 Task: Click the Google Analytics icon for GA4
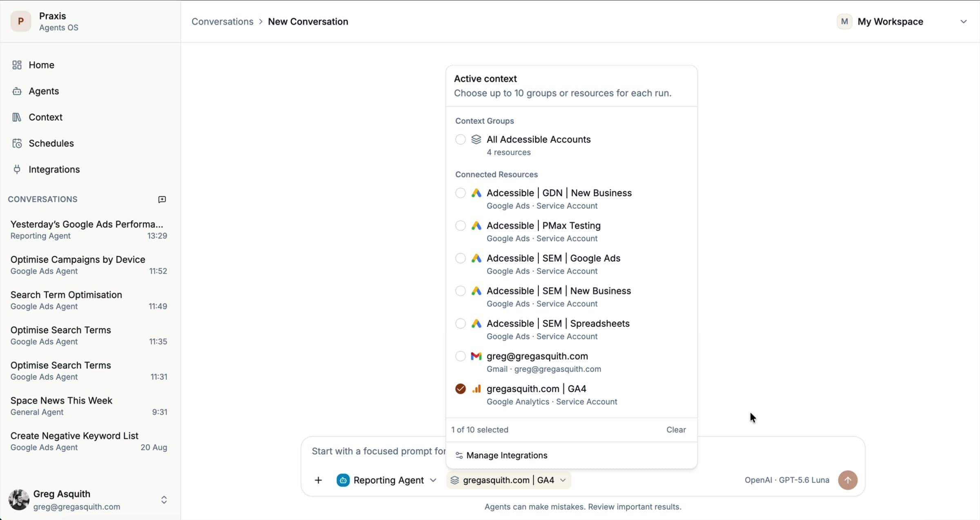pos(476,389)
